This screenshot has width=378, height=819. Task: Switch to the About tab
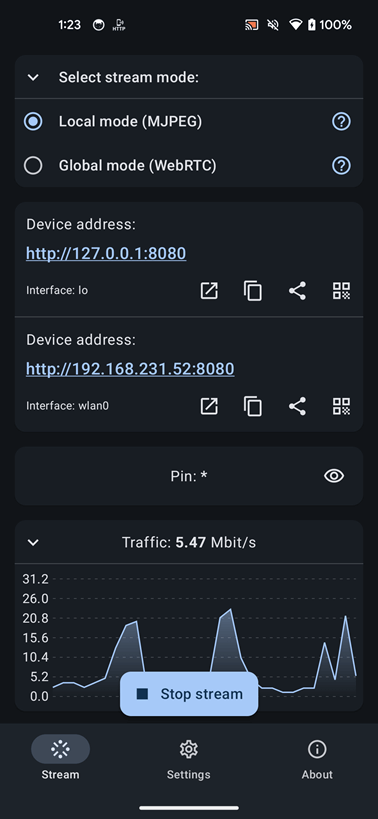317,759
